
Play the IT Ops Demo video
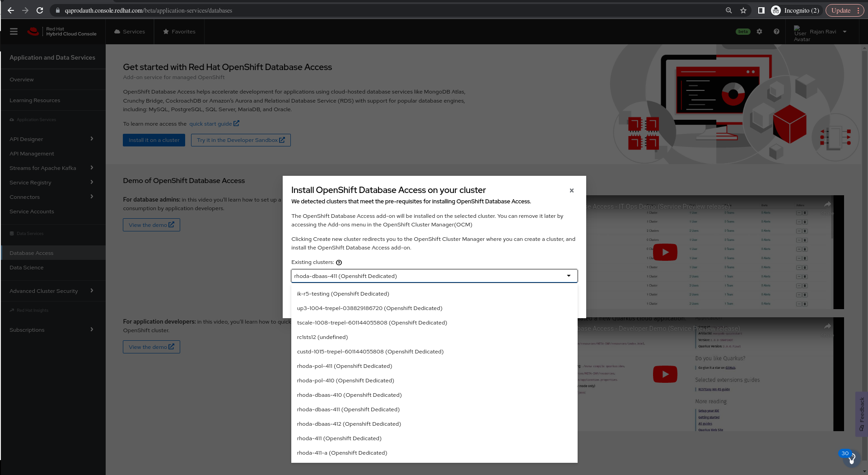[x=665, y=252]
